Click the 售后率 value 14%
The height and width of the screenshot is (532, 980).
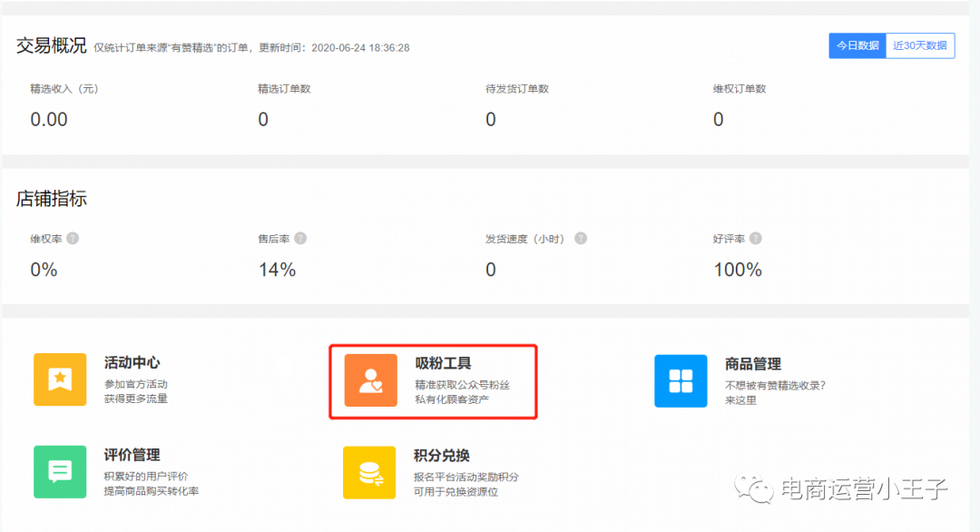[277, 270]
